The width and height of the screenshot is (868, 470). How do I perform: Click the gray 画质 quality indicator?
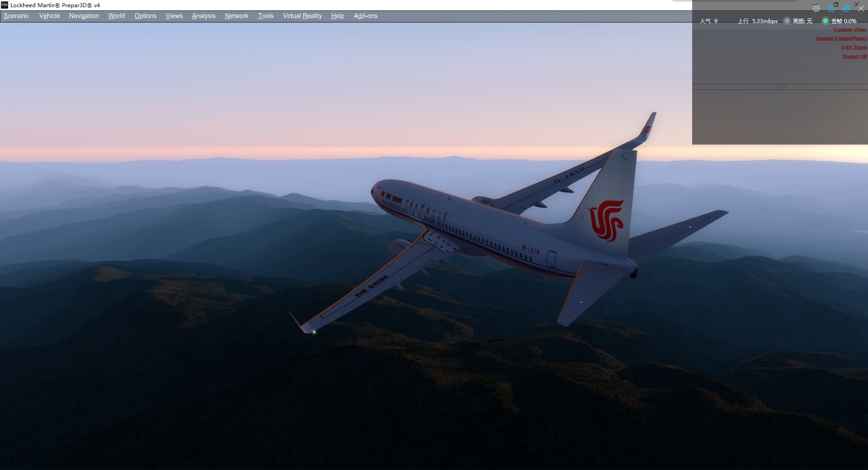click(x=787, y=21)
